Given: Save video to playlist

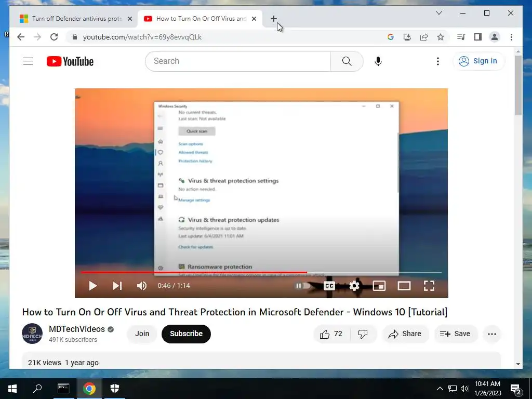Looking at the screenshot, I should 455,334.
